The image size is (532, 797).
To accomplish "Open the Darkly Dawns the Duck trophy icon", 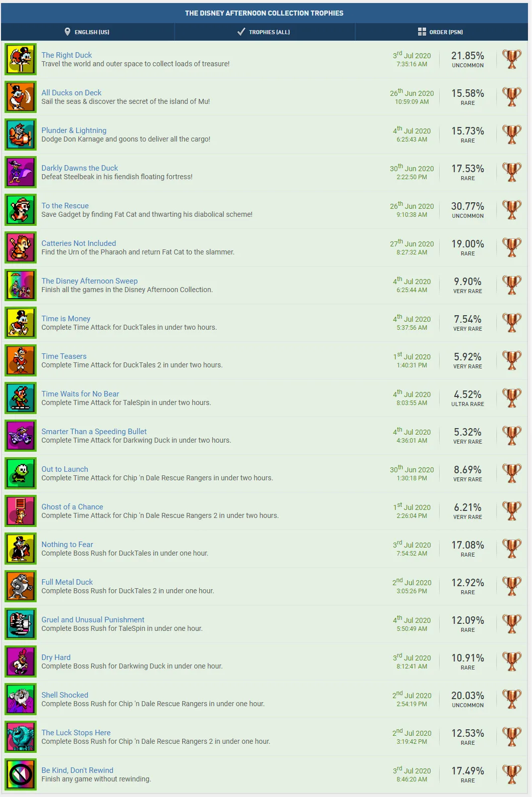I will click(21, 172).
